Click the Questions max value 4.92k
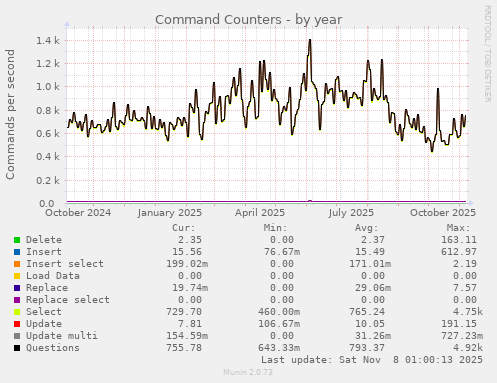This screenshot has height=383, width=497. coord(468,348)
